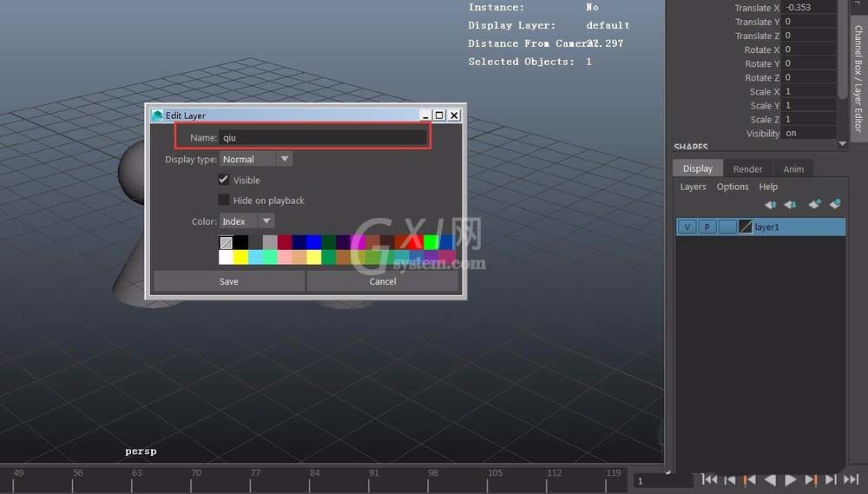Switch to the Render tab
This screenshot has height=494, width=868.
[x=747, y=169]
